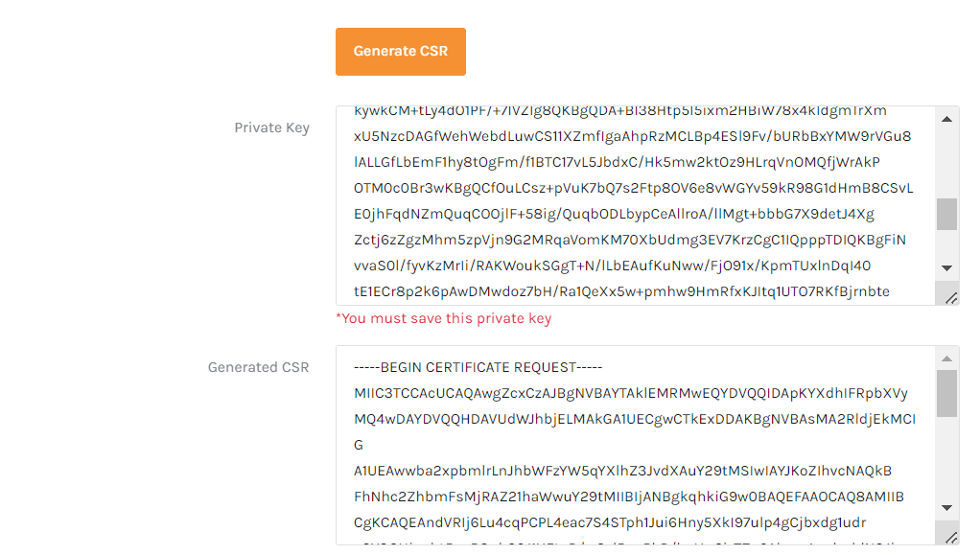The image size is (980, 555).
Task: Click the Private Key field label
Action: pos(271,127)
